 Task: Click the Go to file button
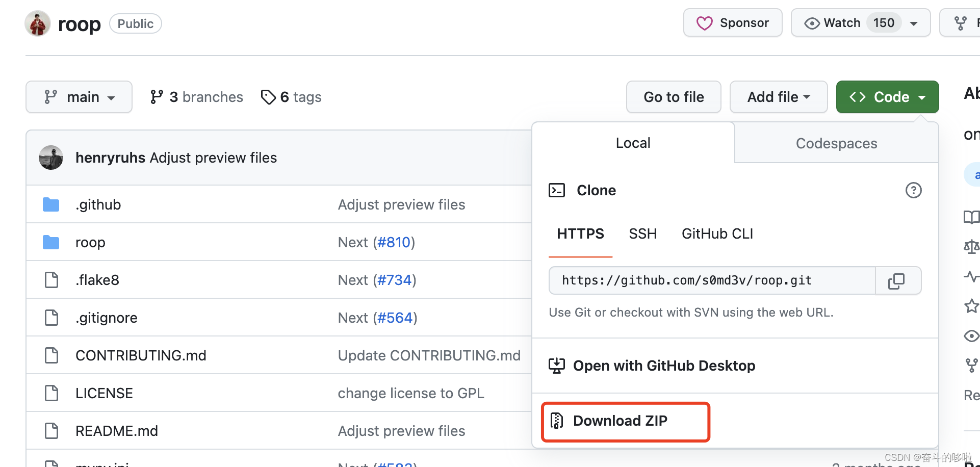(674, 97)
